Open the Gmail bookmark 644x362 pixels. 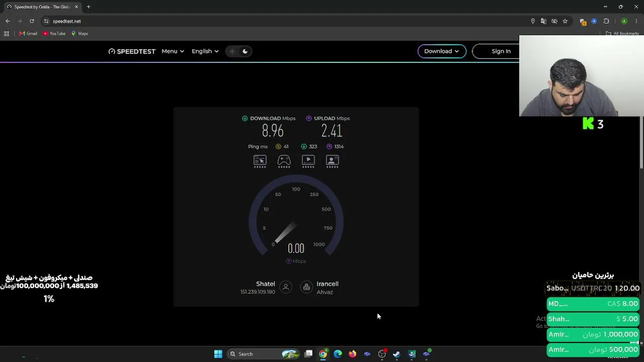[28, 34]
